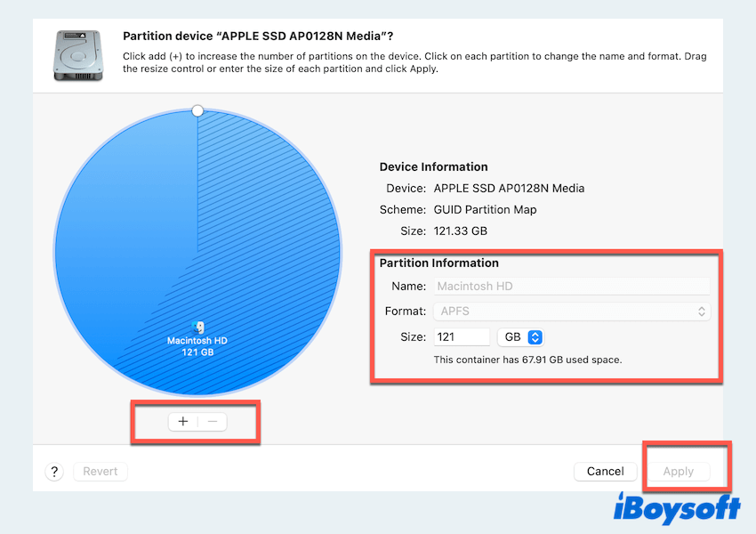Click the partition Name field

571,286
